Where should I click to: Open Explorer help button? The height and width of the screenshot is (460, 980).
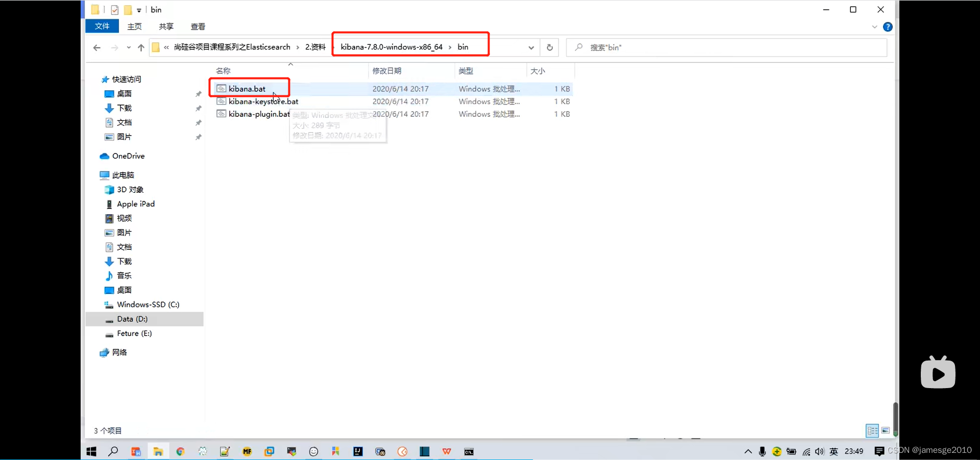point(888,27)
